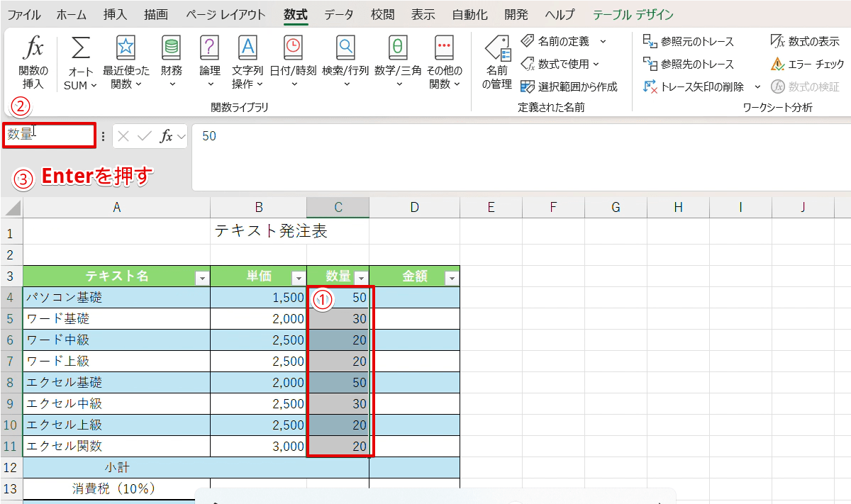Switch to the 自動化 (Automate) tab
This screenshot has height=504, width=851.
point(470,14)
